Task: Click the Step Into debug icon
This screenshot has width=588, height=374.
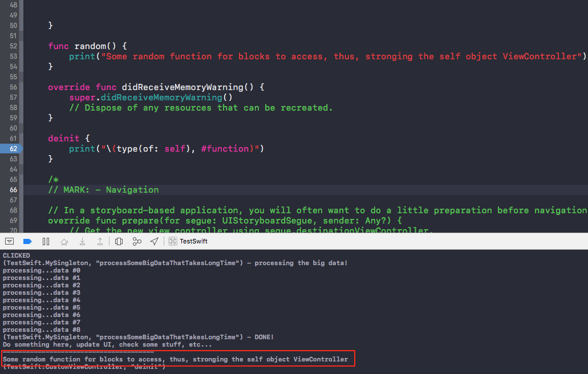Action: 82,242
